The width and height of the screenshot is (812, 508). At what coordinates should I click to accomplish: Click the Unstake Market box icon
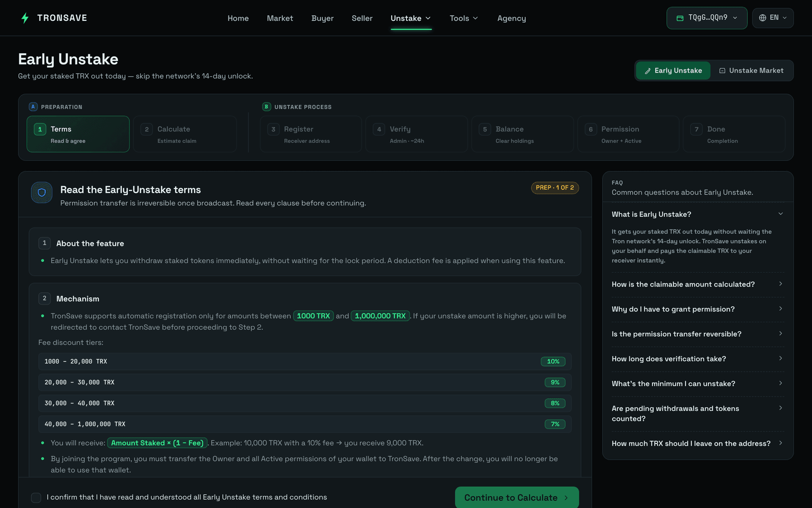[722, 71]
